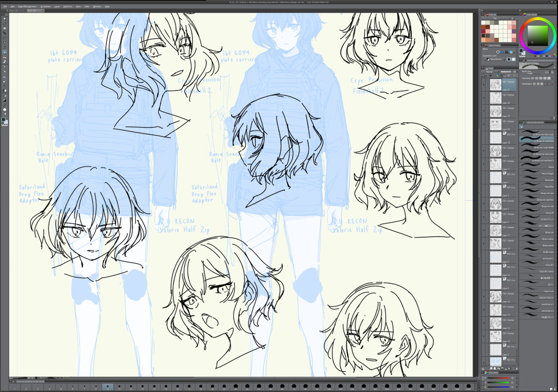The height and width of the screenshot is (392, 558).
Task: Hide Layer 21 with its eye icon
Action: tap(483, 85)
